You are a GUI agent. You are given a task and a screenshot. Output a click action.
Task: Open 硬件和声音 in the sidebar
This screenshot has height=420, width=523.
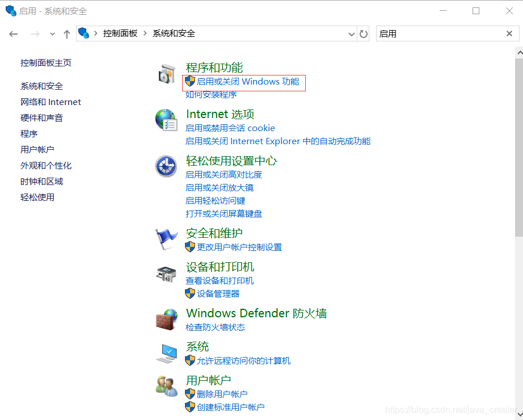click(x=41, y=118)
